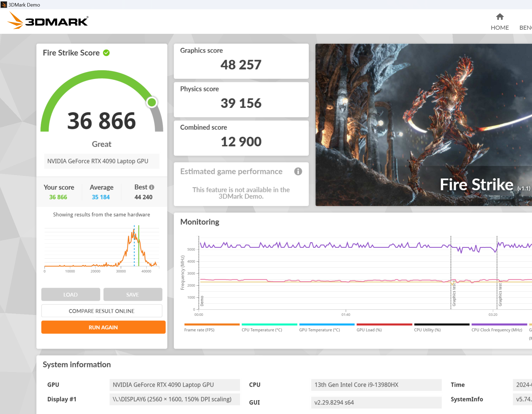Click the Best score info icon

coord(152,187)
